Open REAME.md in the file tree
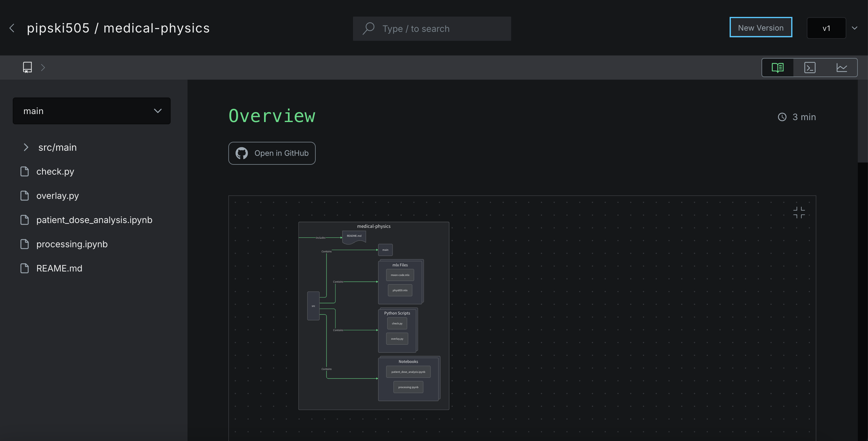Screen dimensions: 868x441 pos(59,268)
